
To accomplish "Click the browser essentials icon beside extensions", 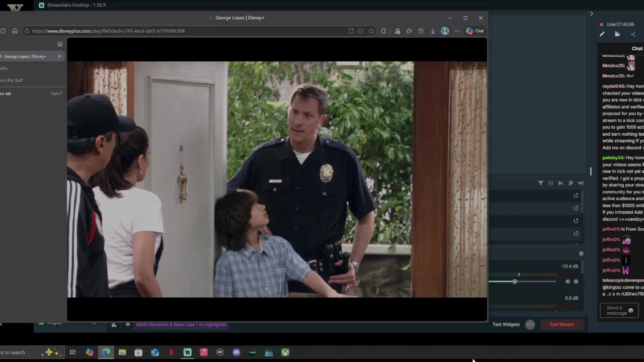I will 397,31.
